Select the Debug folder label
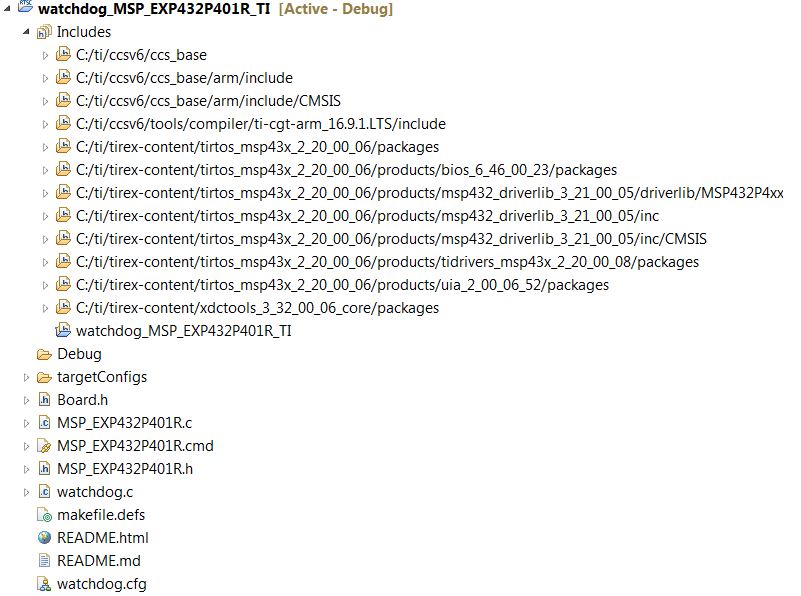 (79, 354)
